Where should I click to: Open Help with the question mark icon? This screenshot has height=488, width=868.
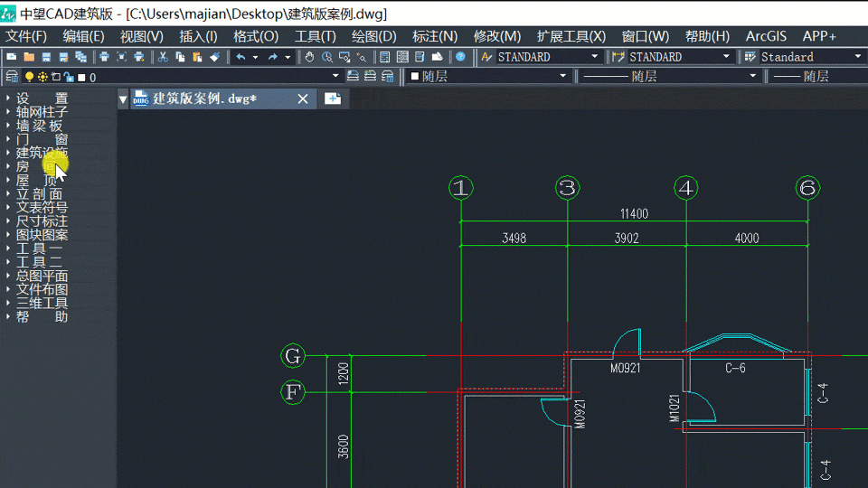coord(460,57)
